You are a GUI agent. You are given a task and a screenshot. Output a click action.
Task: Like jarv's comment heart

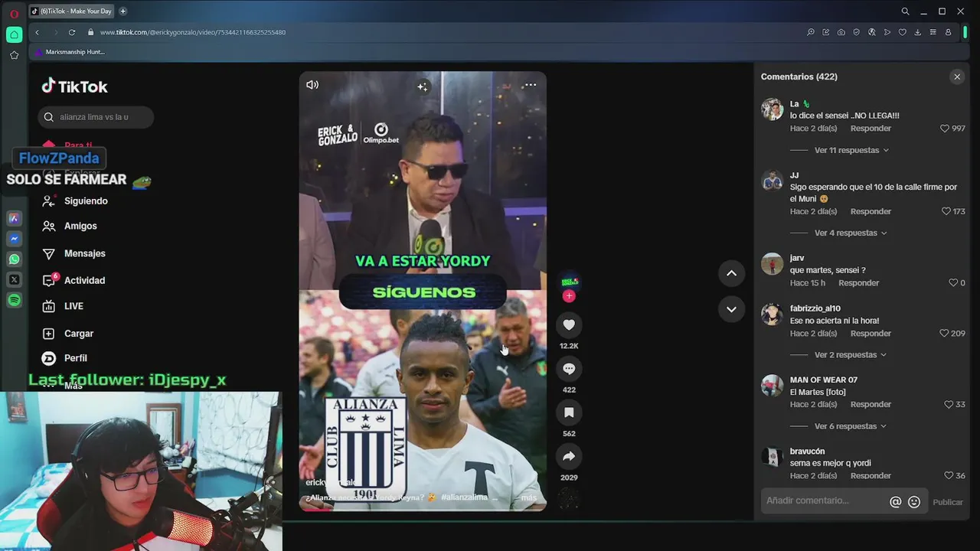pos(953,283)
